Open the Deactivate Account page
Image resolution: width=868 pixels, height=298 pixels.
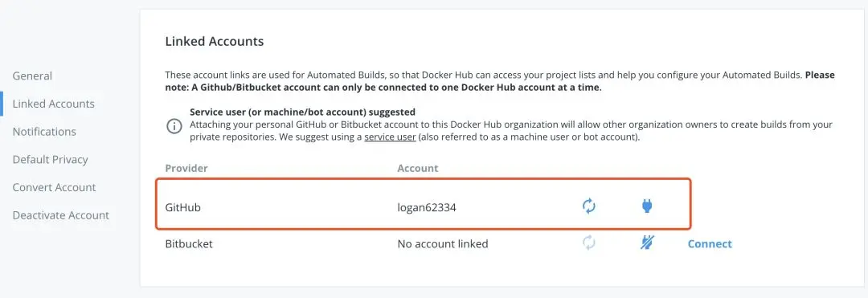[x=61, y=215]
